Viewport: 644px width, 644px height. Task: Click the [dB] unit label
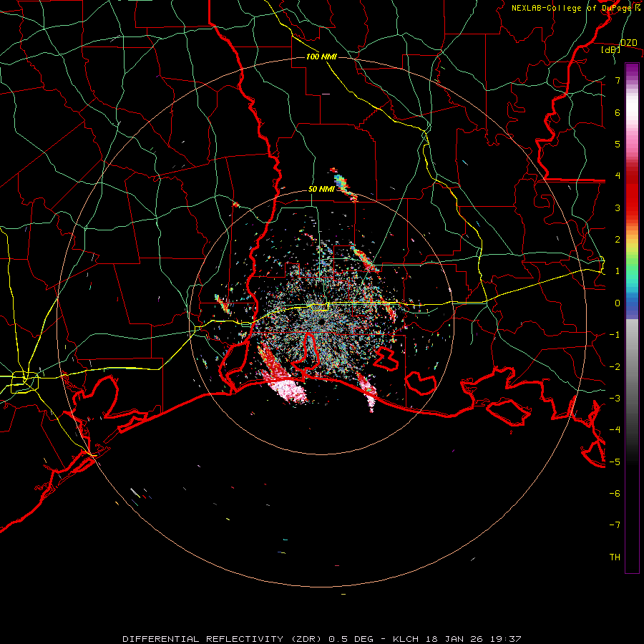[x=611, y=49]
